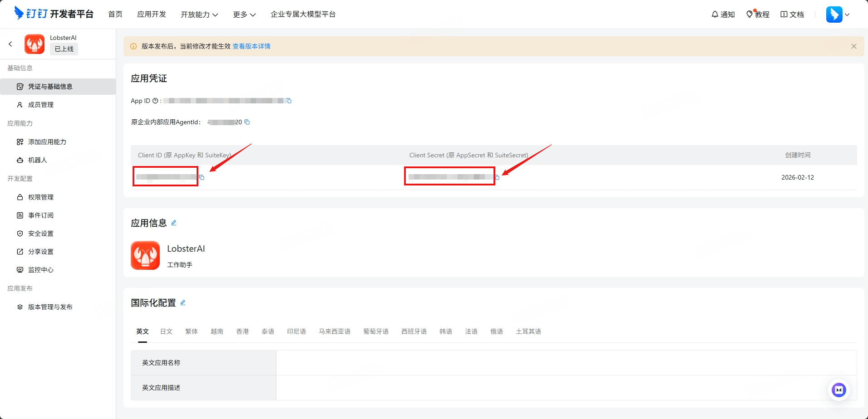Edit 国际化配置 using the pencil icon
This screenshot has height=419, width=868.
tap(183, 302)
